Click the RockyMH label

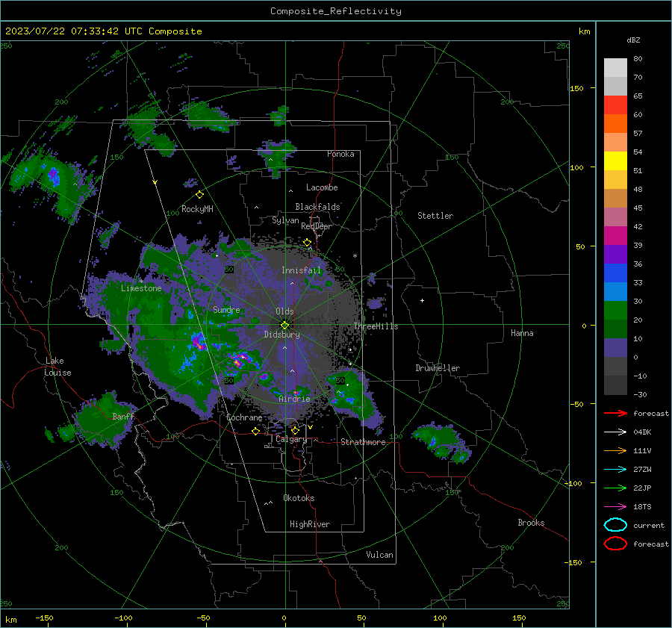pyautogui.click(x=197, y=209)
